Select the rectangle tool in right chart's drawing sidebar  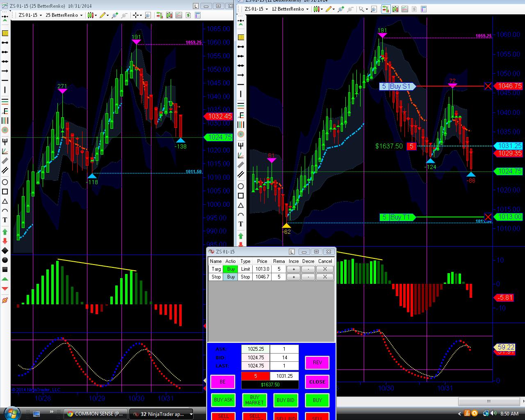(241, 196)
